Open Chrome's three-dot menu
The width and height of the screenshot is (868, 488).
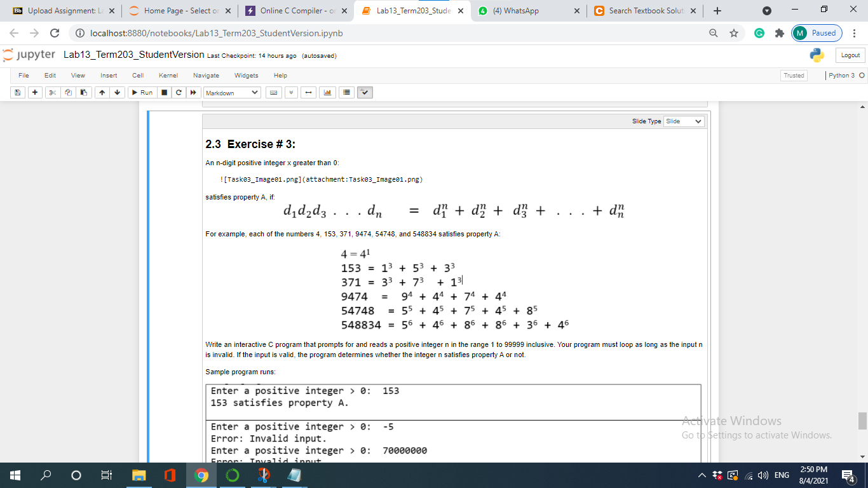[x=853, y=32]
